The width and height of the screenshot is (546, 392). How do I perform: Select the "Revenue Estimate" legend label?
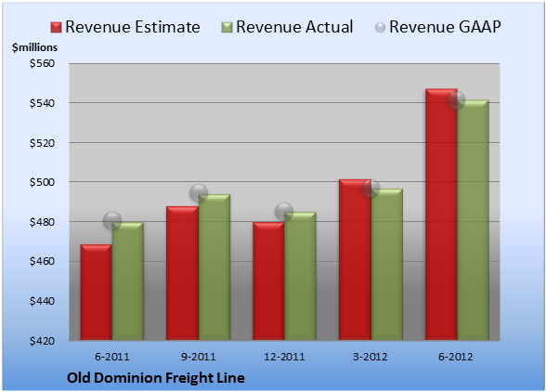coord(133,27)
